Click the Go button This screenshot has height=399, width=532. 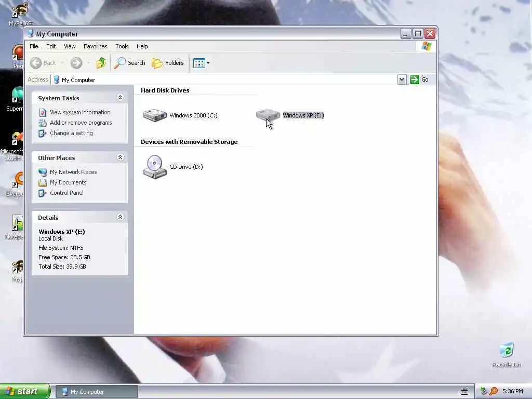(419, 79)
